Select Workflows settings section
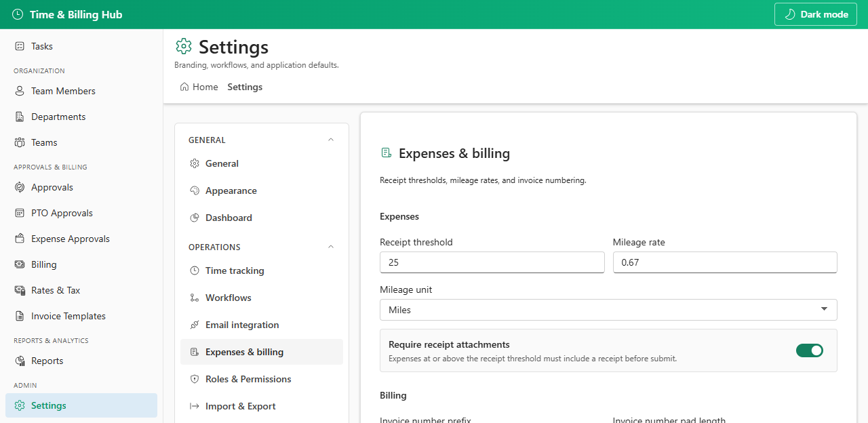The image size is (868, 423). click(262, 298)
